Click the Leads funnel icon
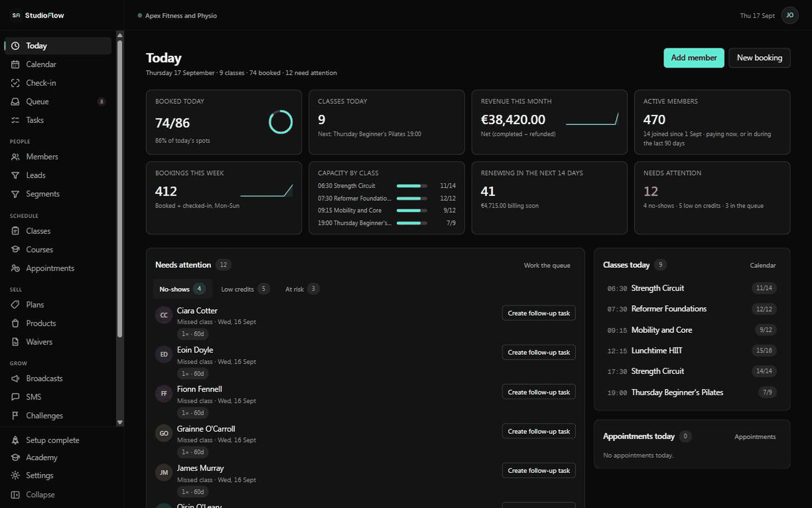The width and height of the screenshot is (812, 508). [15, 175]
